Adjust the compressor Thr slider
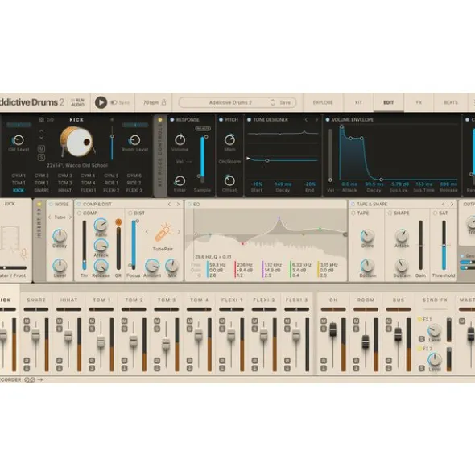Screen dimensions: 475x476 84,246
